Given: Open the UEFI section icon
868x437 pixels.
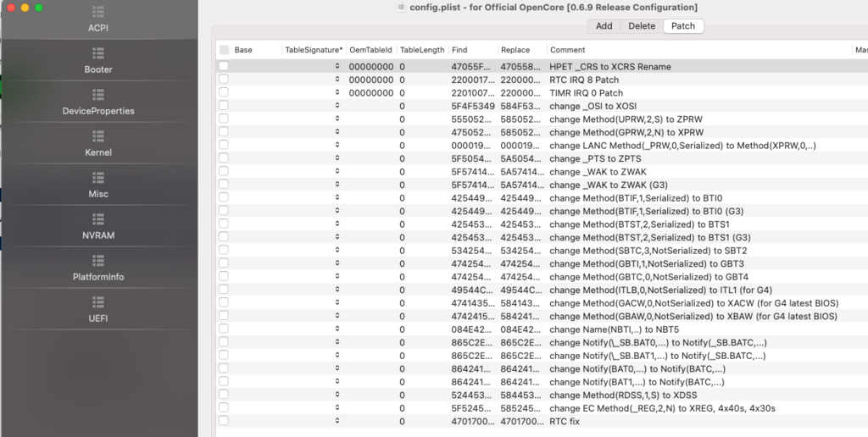Looking at the screenshot, I should click(x=98, y=302).
